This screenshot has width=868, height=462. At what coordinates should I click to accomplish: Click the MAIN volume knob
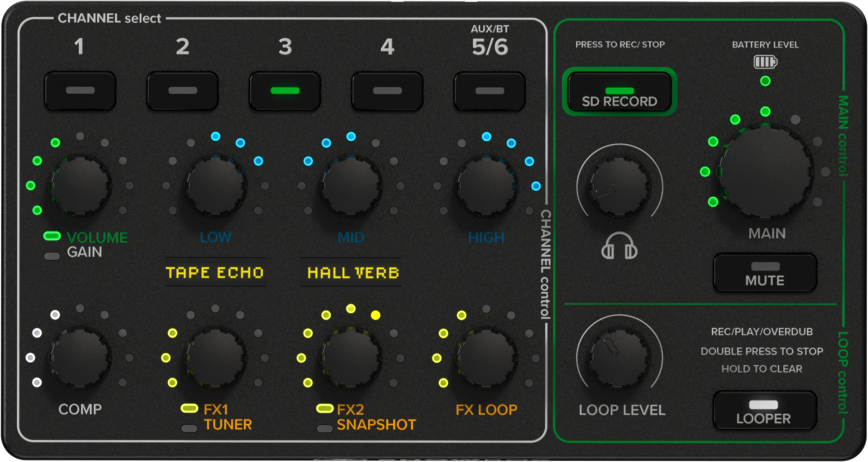(x=765, y=172)
